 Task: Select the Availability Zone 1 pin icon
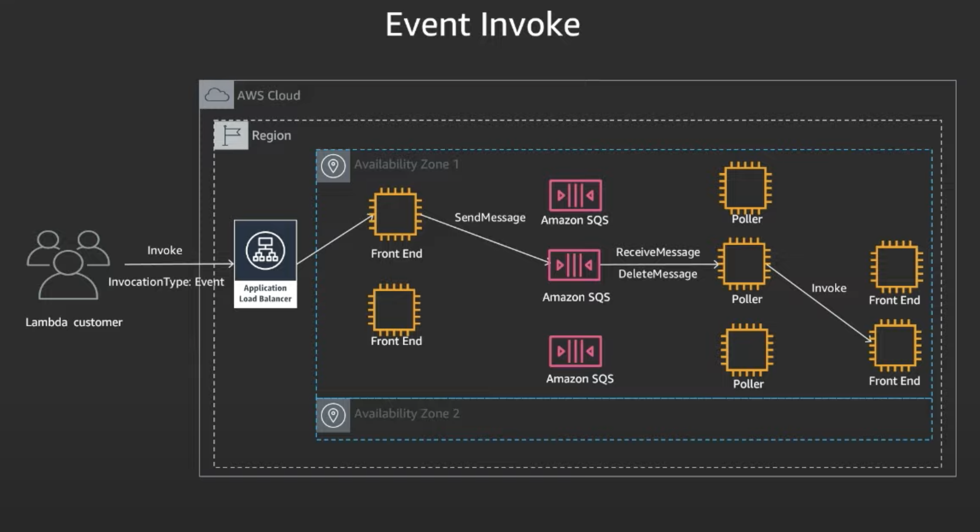click(x=333, y=166)
